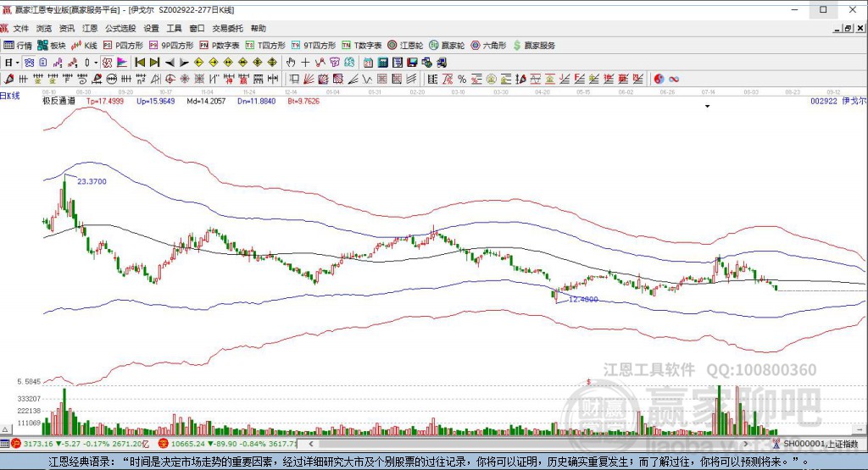Viewport: 868px width, 470px height.
Task: Open the T数字表 time table
Action: (361, 46)
